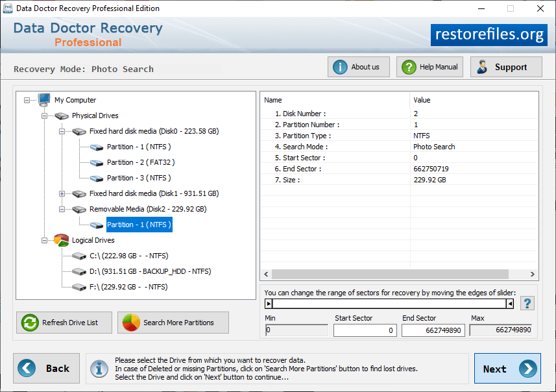556x392 pixels.
Task: Select Fixed hard disk media Disk0 - 223.58 GB
Action: (154, 131)
